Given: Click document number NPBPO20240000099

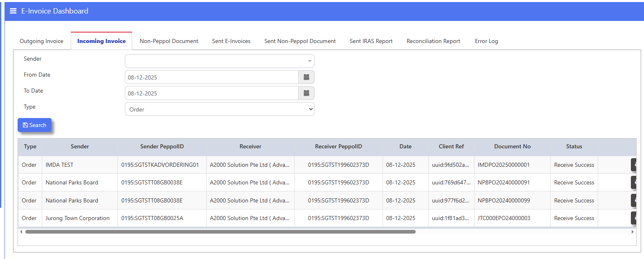Looking at the screenshot, I should pyautogui.click(x=504, y=200).
